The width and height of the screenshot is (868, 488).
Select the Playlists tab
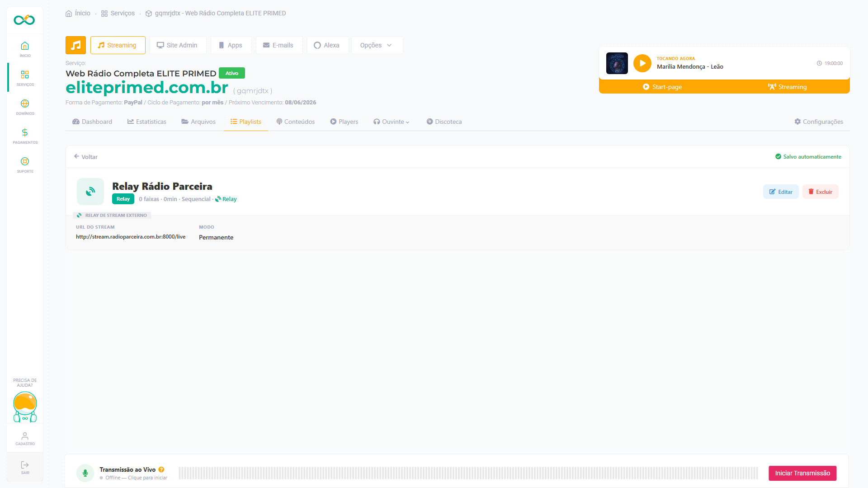[x=246, y=122]
